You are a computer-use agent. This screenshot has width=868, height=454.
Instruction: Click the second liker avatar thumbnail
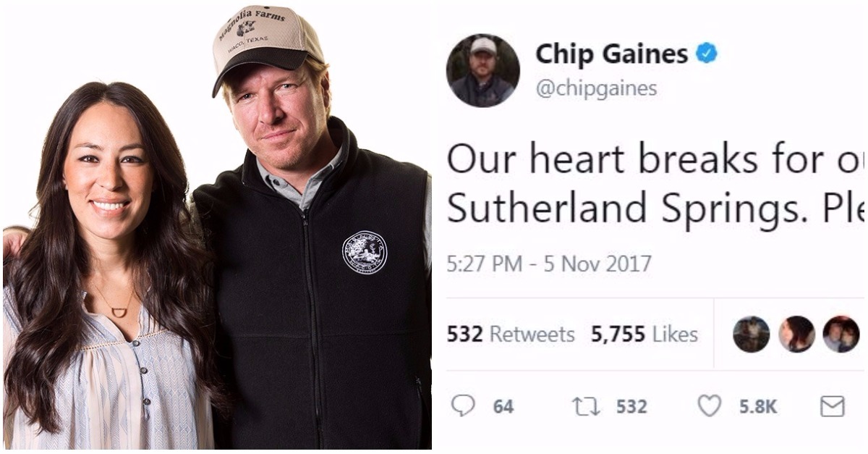(x=796, y=334)
